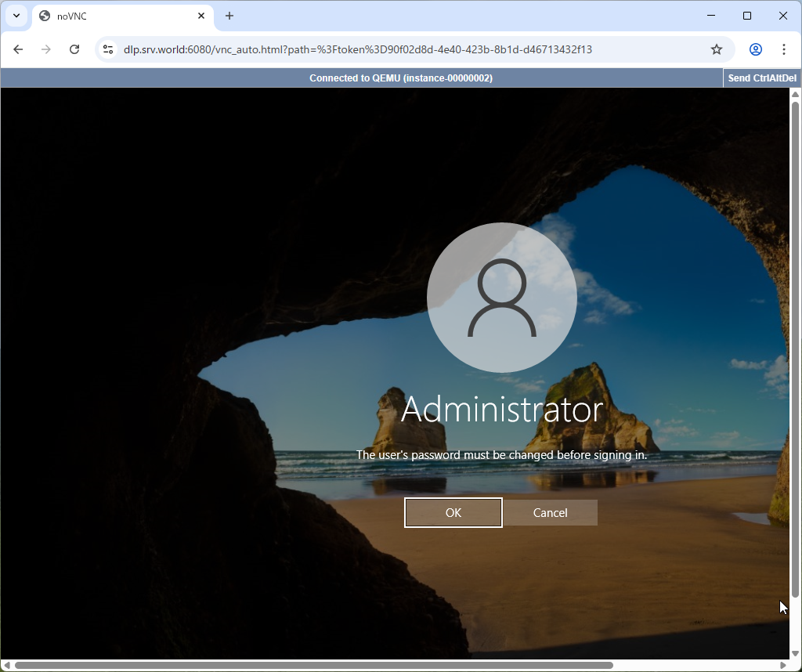Click the vertical scrollbar thumb
This screenshot has width=802, height=672.
pyautogui.click(x=796, y=349)
